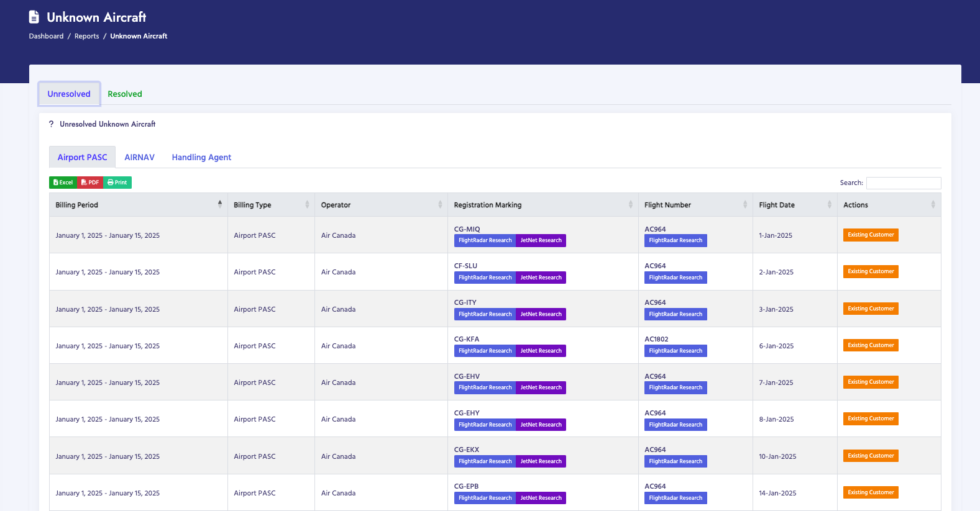
Task: Click JetNet Research for registration CF-SLU
Action: pos(541,278)
